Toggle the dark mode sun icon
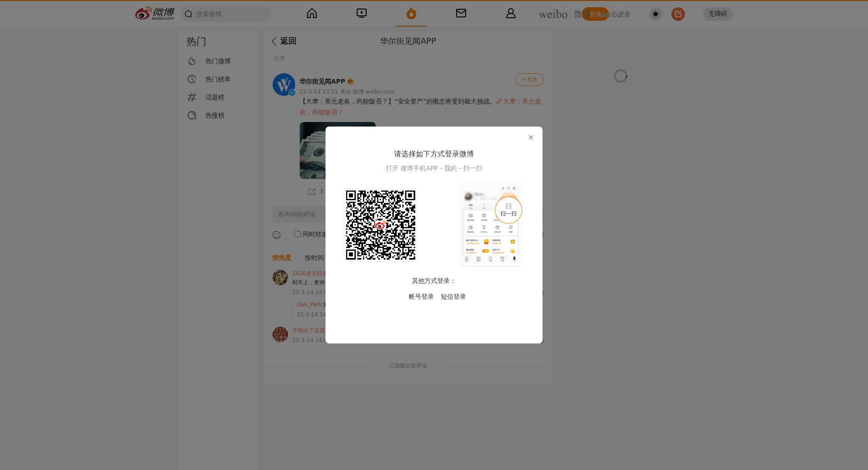 [x=656, y=14]
